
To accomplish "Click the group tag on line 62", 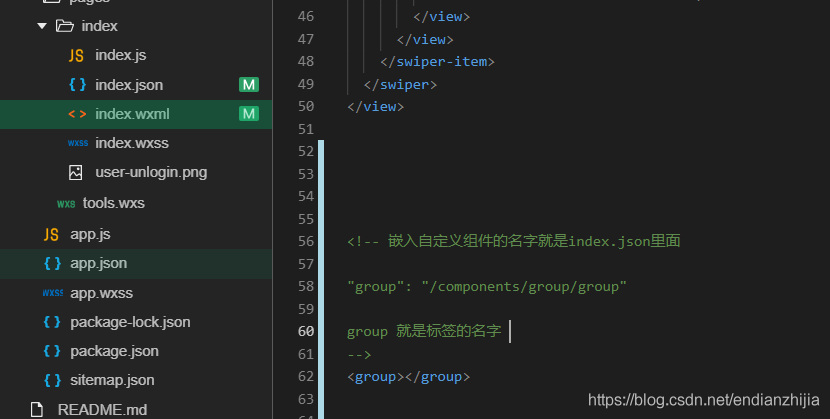I will point(408,377).
